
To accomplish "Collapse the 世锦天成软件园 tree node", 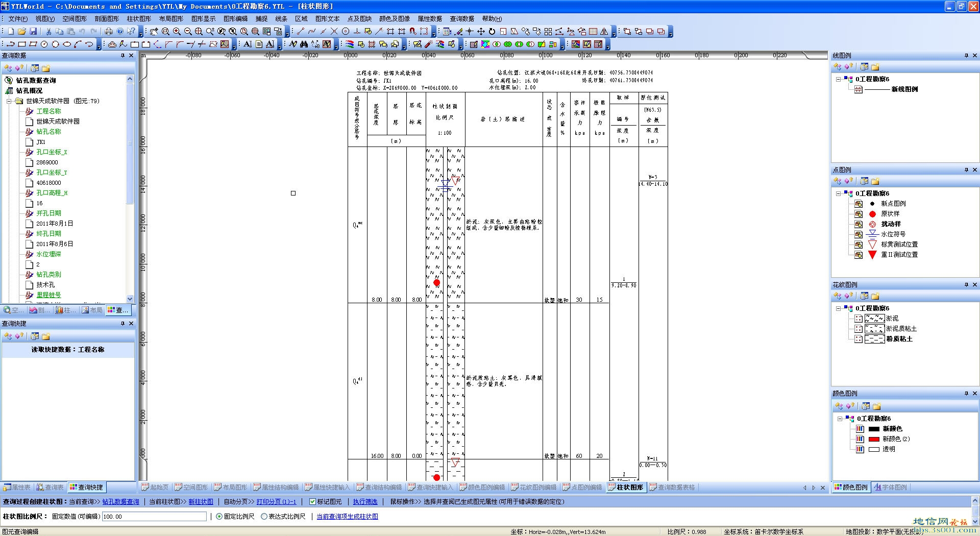I will [9, 101].
